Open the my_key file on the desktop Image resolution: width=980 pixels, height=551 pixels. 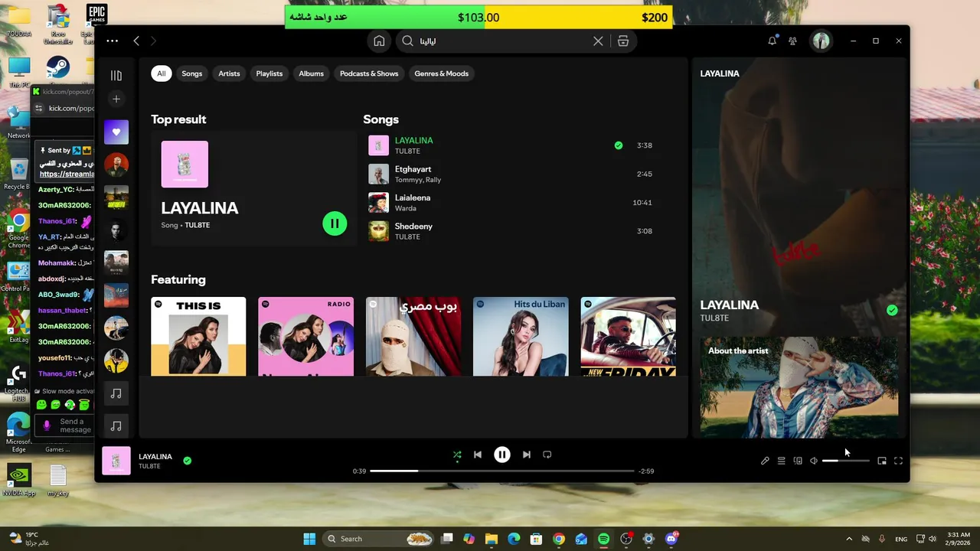click(58, 481)
